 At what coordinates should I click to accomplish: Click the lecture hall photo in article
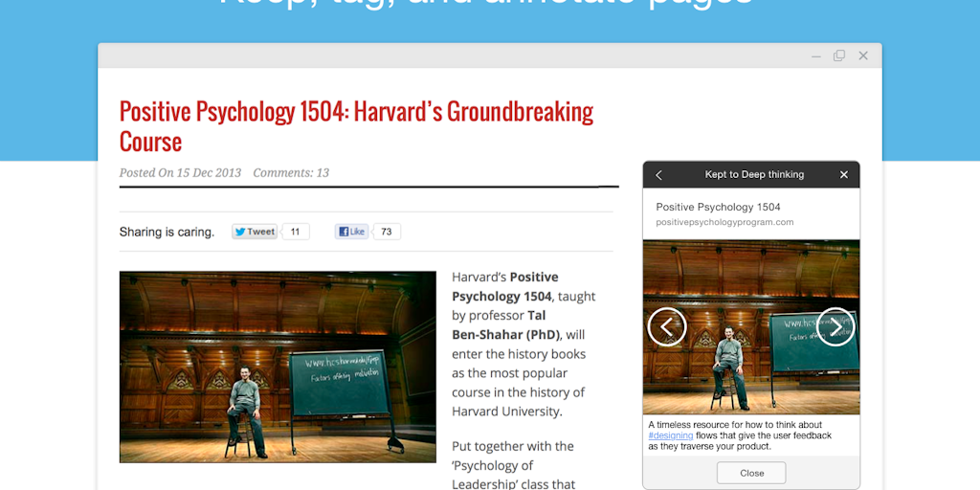coord(278,367)
